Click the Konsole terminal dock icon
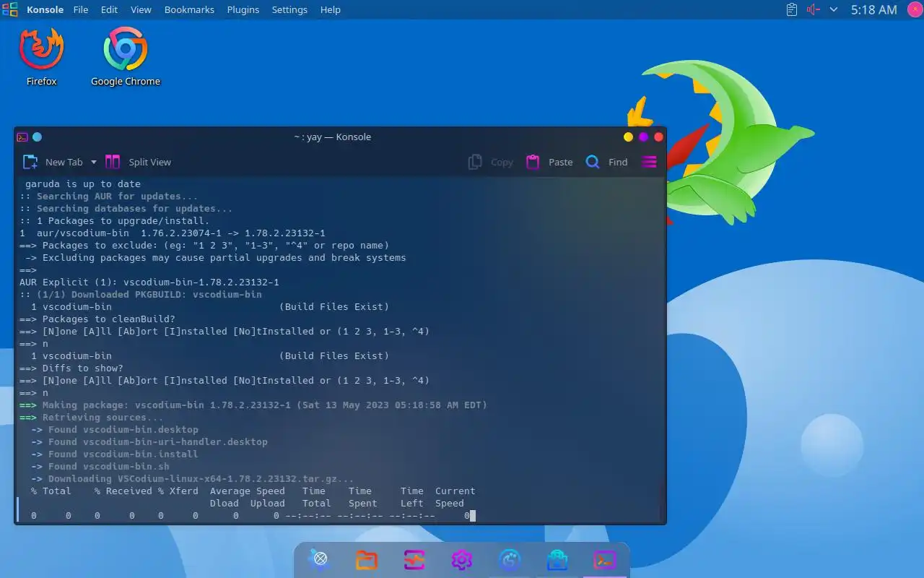Viewport: 924px width, 578px height. click(605, 559)
